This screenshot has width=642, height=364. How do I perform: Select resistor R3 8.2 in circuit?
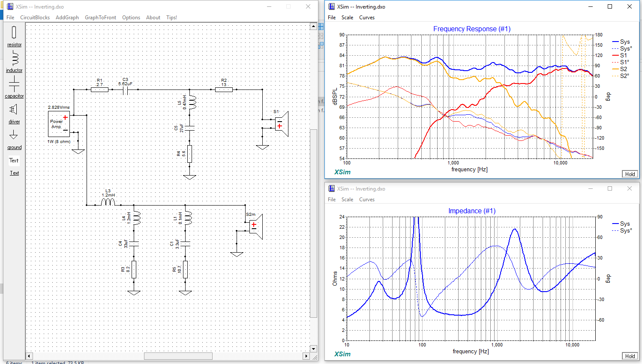(x=134, y=269)
